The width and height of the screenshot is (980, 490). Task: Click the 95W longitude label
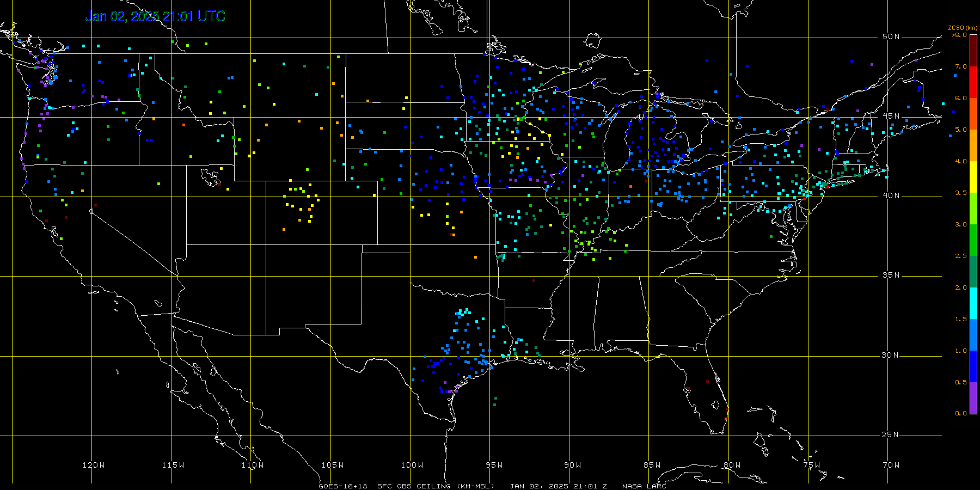coord(494,465)
